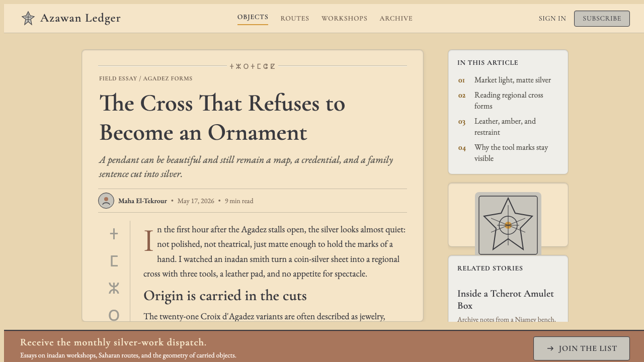Image resolution: width=644 pixels, height=362 pixels.
Task: Click the Tifinagh ornament at the top of the article
Action: tap(253, 66)
